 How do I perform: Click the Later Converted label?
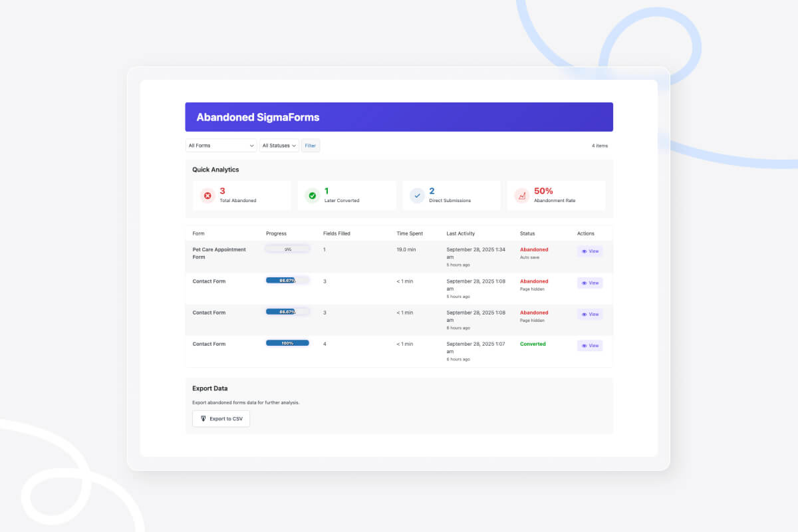pyautogui.click(x=342, y=200)
